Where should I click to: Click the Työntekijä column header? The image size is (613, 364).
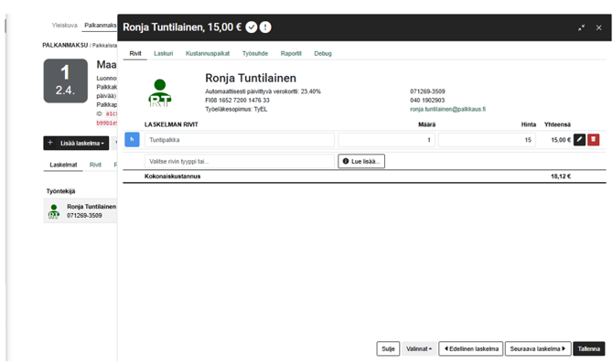click(60, 191)
